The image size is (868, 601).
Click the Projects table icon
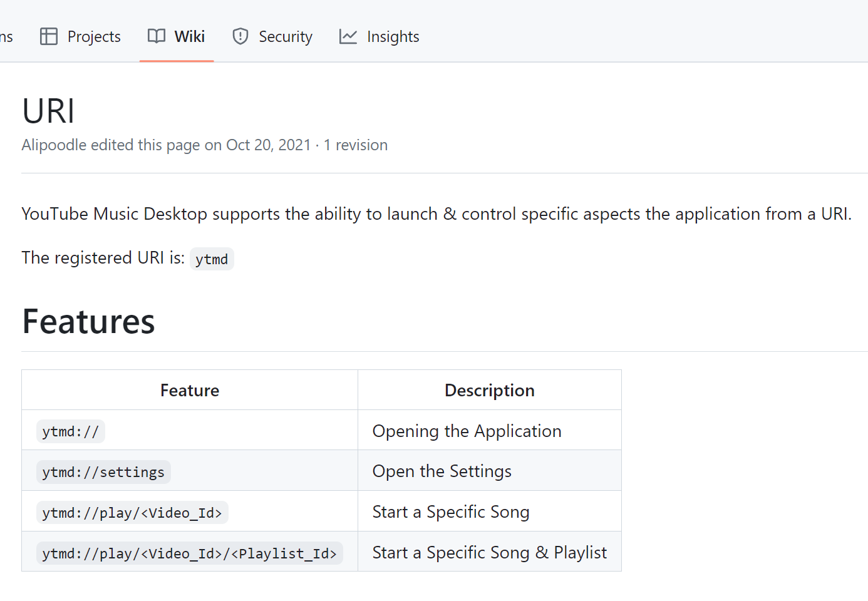tap(49, 36)
